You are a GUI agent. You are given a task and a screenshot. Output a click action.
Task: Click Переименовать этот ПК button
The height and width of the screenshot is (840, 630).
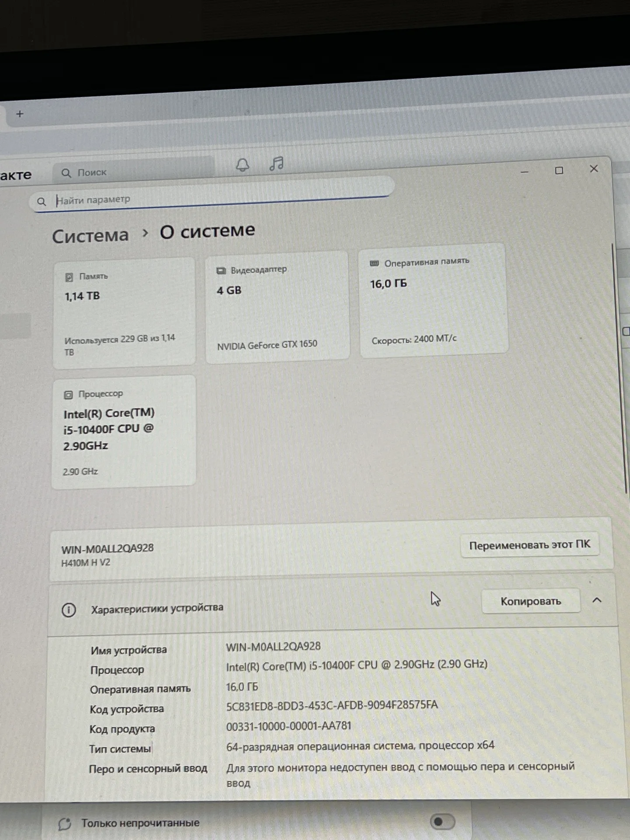click(x=529, y=545)
